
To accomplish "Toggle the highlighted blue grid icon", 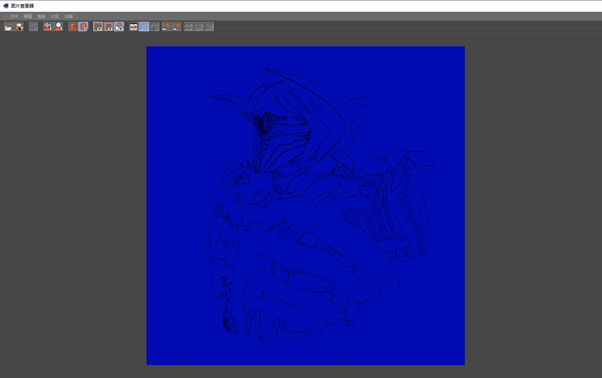I will [x=144, y=26].
